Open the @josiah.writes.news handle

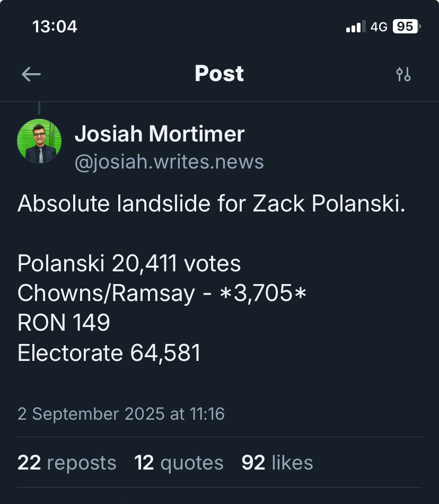click(169, 162)
